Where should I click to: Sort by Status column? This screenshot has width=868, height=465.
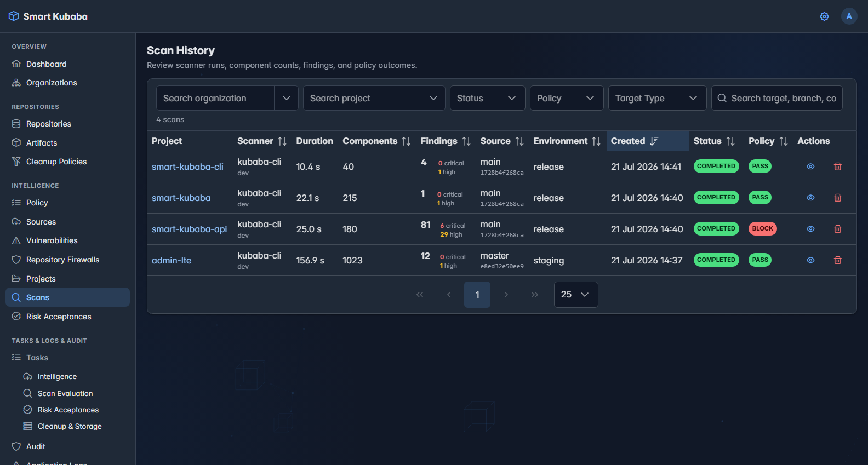pyautogui.click(x=730, y=141)
